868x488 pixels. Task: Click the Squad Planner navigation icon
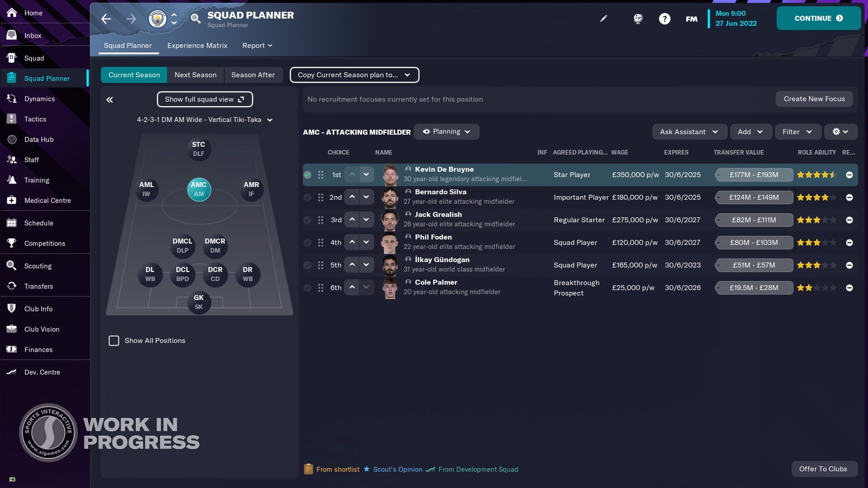12,78
